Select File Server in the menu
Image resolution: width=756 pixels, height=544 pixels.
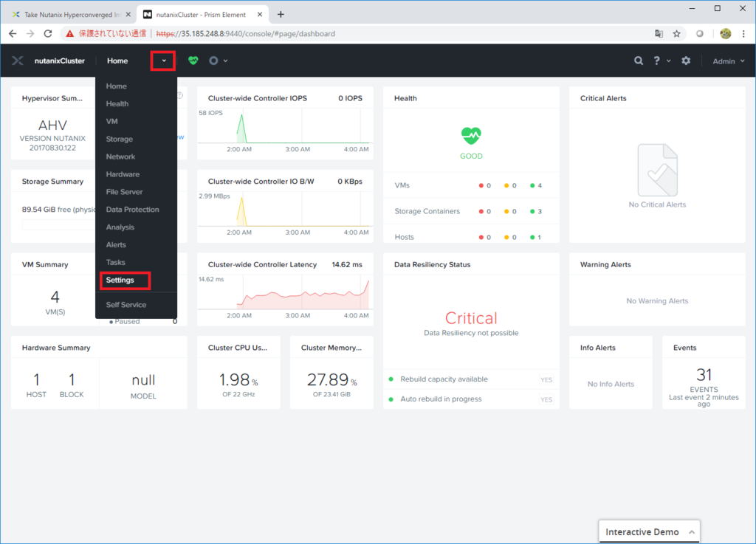click(x=124, y=192)
